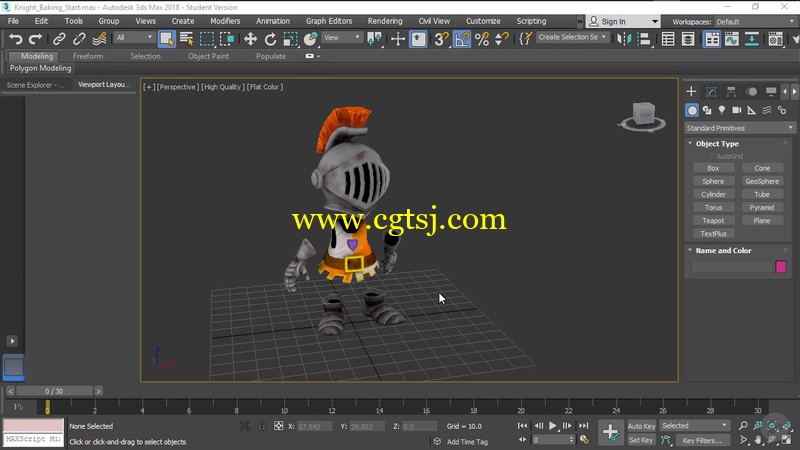Screen dimensions: 800x450
Task: Toggle Auto Key mode
Action: 641,426
